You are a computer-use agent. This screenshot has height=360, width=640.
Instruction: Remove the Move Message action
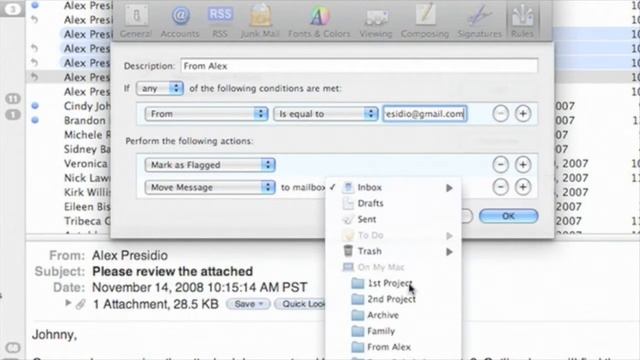(x=500, y=187)
